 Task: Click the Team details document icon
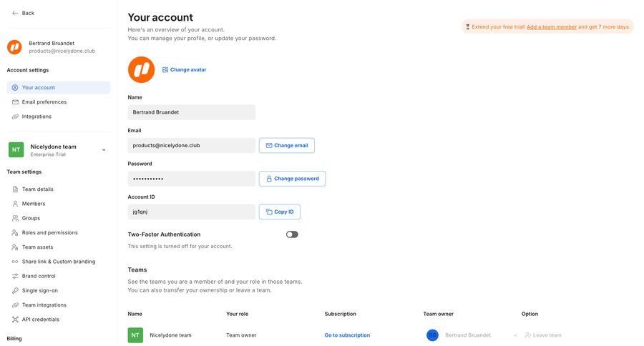[x=15, y=189]
